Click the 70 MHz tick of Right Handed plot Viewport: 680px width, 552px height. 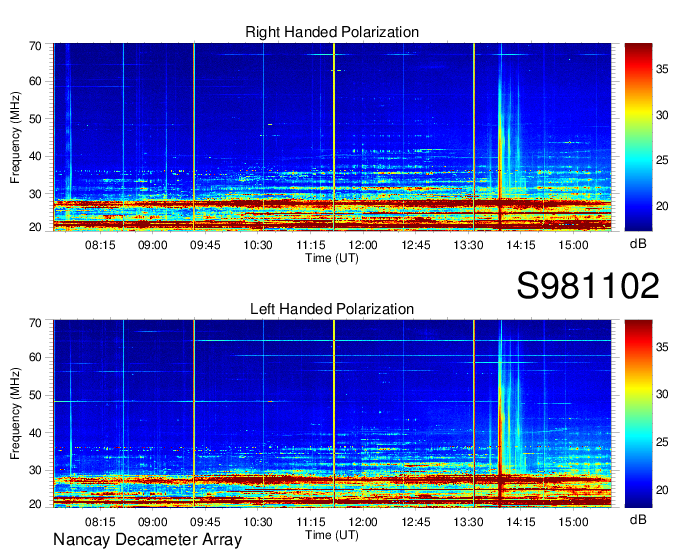[35, 46]
